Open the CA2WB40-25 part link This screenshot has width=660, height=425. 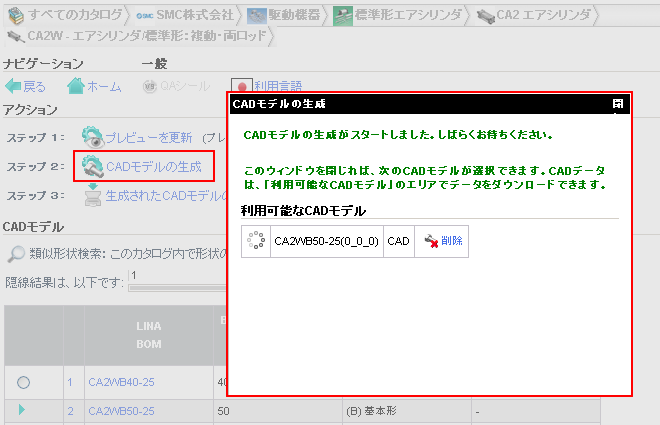click(121, 382)
